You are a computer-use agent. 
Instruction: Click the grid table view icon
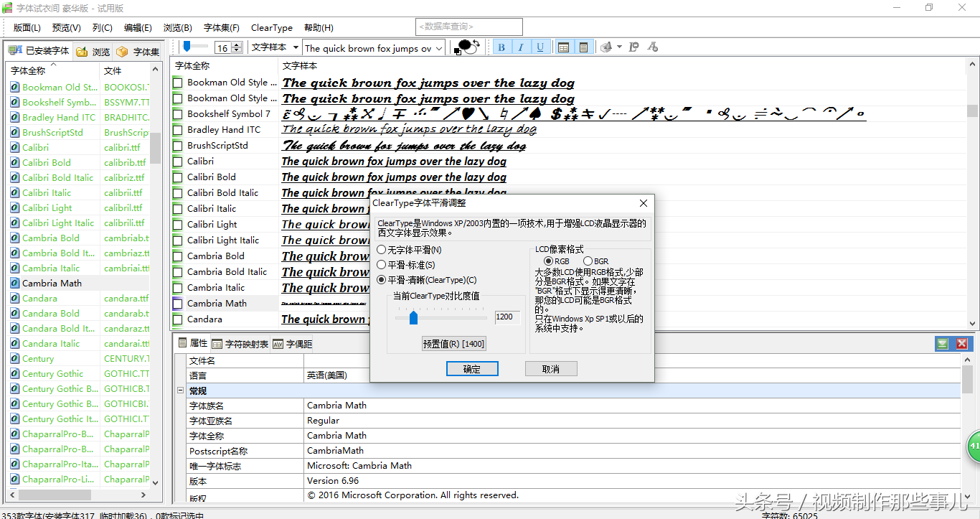coord(564,47)
